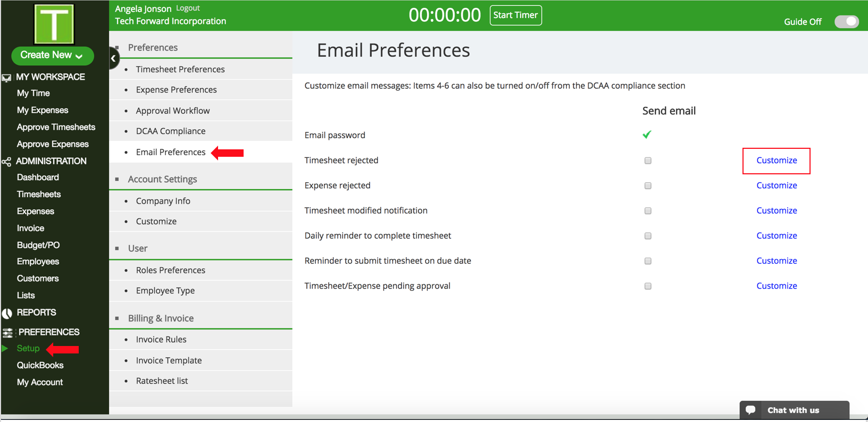Enable Timesheet rejected email checkbox
This screenshot has width=868, height=422.
[x=648, y=161]
